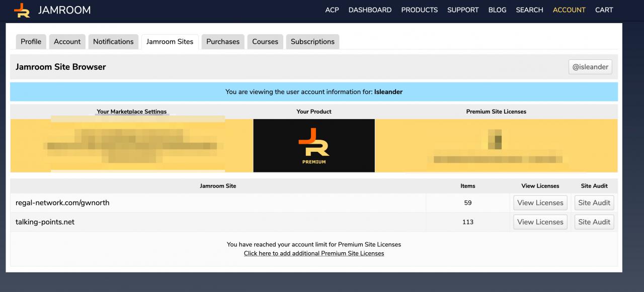The height and width of the screenshot is (292, 644).
Task: Click the Jamroom Site column header
Action: tap(218, 186)
